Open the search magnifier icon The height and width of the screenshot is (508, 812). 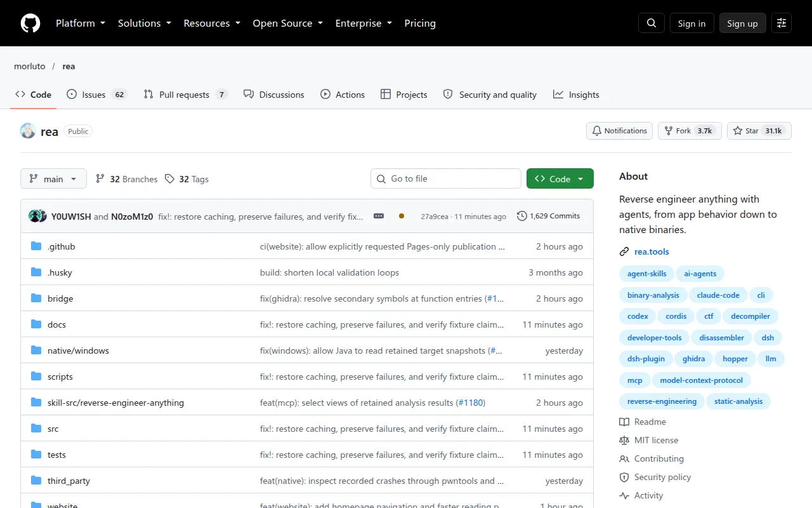(x=652, y=23)
